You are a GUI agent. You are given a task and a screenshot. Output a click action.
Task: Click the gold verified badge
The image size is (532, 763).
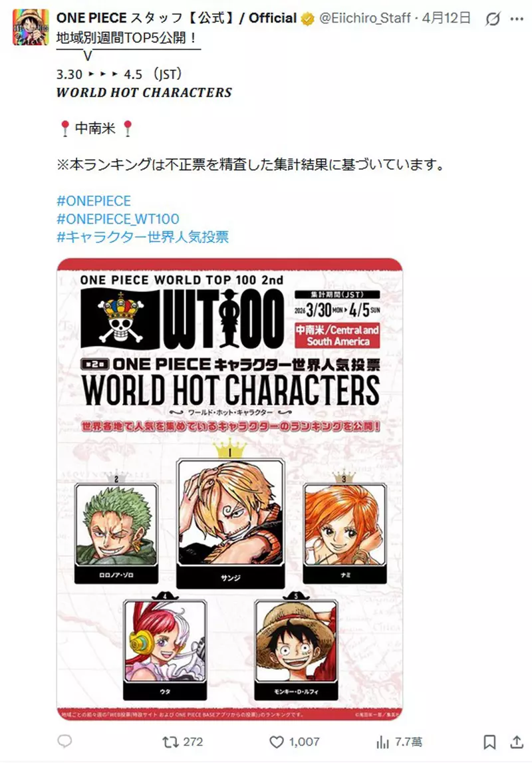307,19
